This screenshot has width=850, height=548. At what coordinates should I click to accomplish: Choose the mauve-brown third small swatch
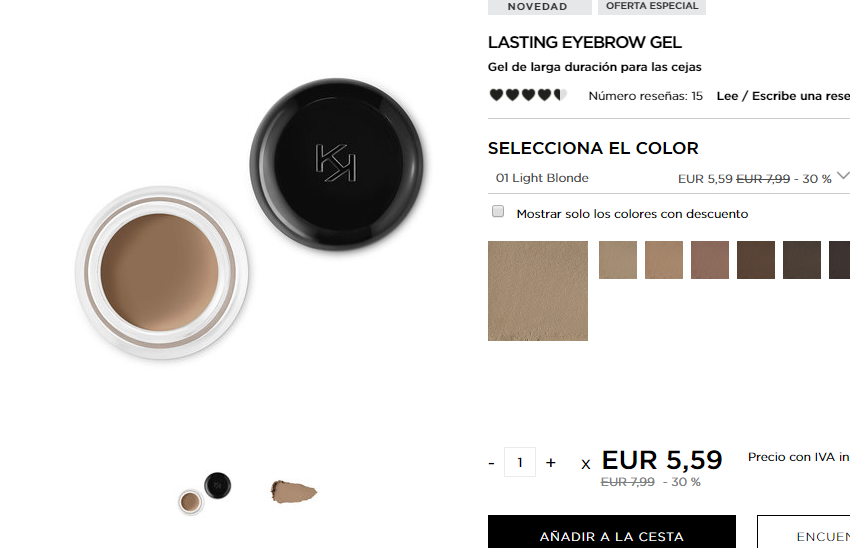pos(710,260)
